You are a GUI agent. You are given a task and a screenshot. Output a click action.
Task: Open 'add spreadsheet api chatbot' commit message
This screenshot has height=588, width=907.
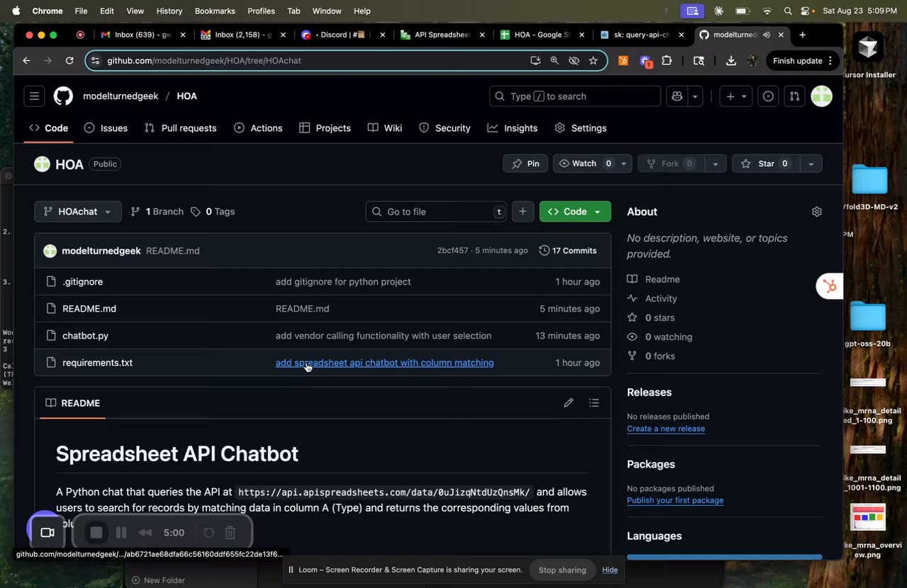[x=385, y=363]
